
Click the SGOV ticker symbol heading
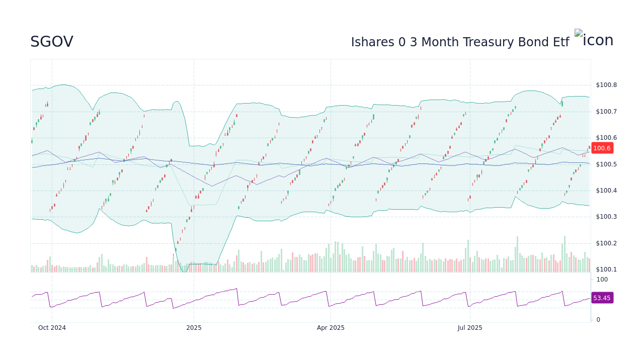click(x=51, y=41)
